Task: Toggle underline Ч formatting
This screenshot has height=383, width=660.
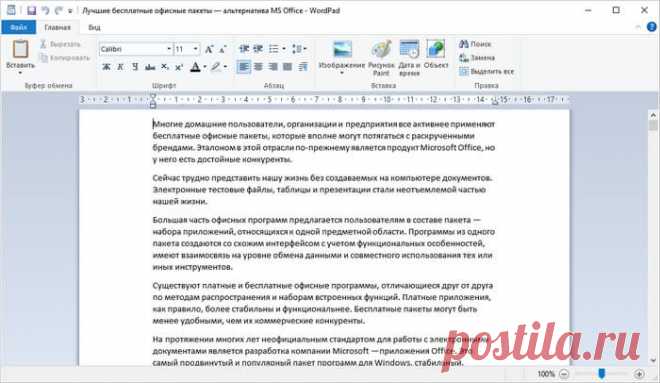Action: coord(135,67)
